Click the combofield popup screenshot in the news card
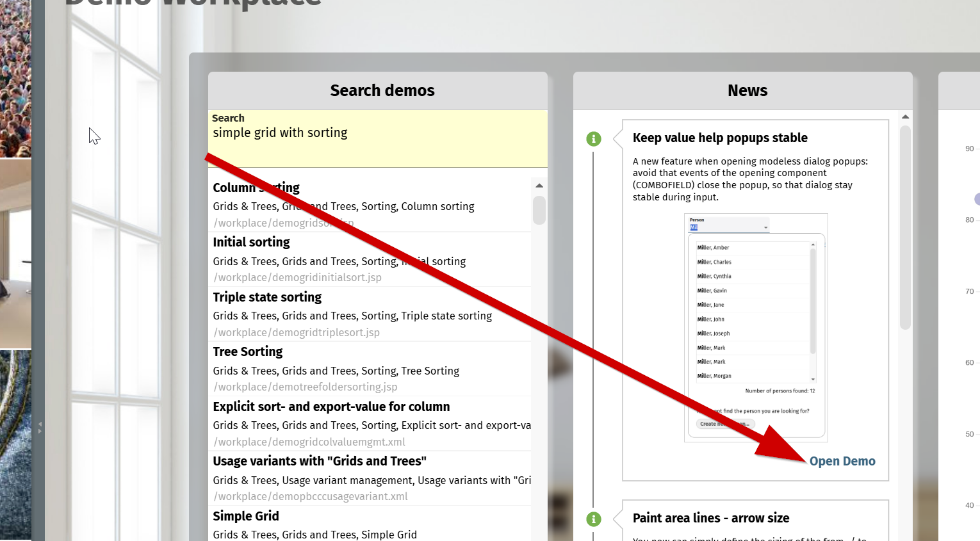The width and height of the screenshot is (980, 541). 756,327
